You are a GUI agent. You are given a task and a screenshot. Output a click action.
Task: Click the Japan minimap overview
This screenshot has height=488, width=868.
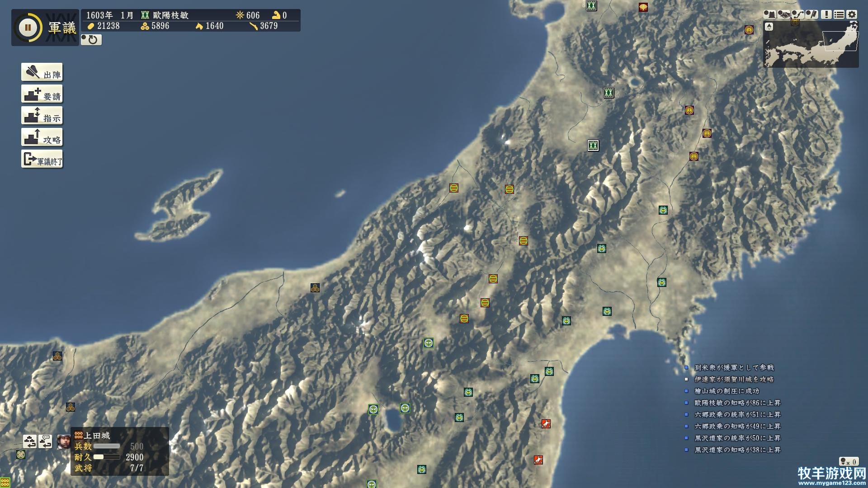[x=811, y=44]
